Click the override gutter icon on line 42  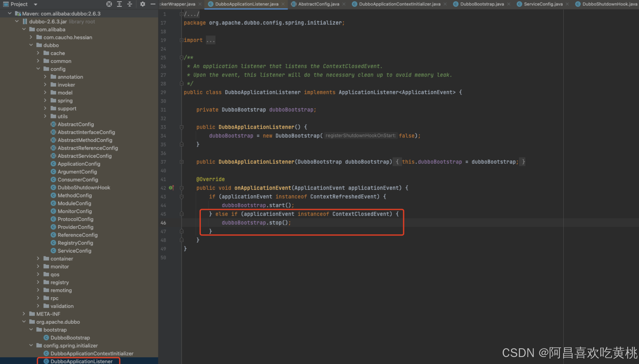pos(171,188)
